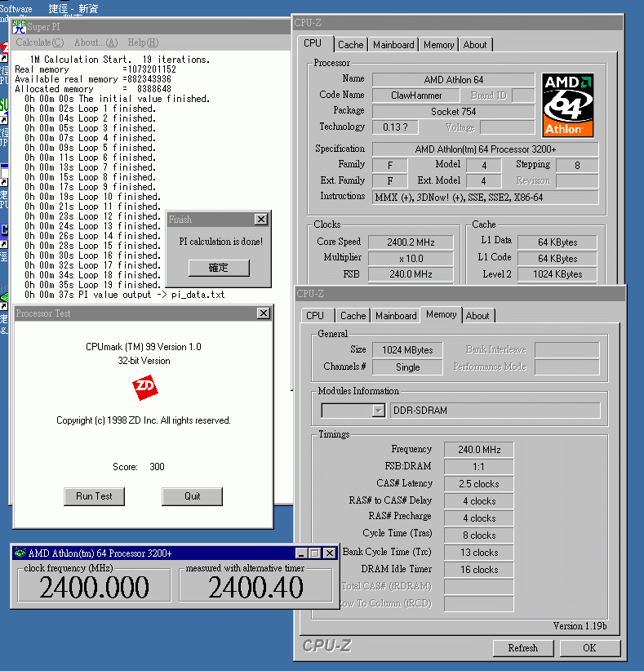Click the ClawHammer code name field
Viewport: 644px width, 671px height.
click(x=416, y=96)
